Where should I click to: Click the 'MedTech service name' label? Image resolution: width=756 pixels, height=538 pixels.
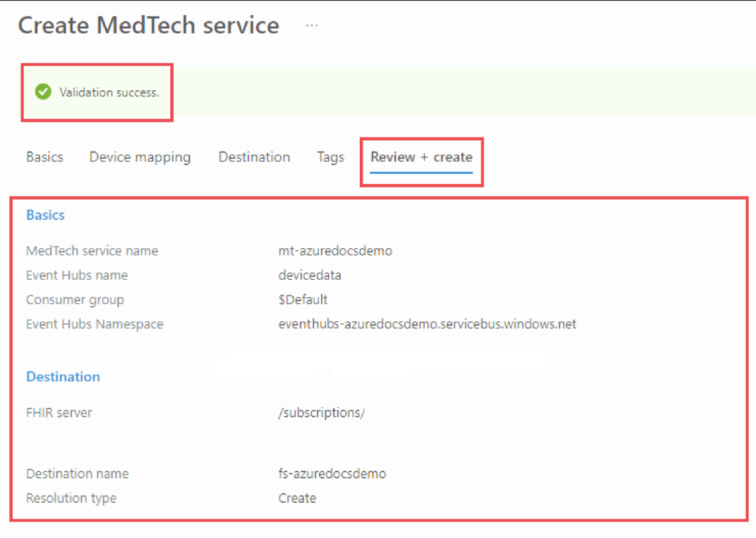[92, 250]
